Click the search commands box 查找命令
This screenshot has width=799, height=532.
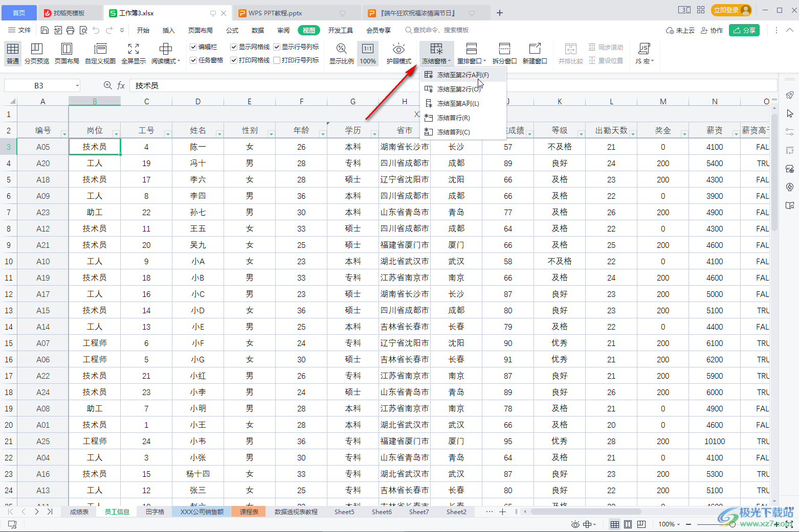(437, 30)
